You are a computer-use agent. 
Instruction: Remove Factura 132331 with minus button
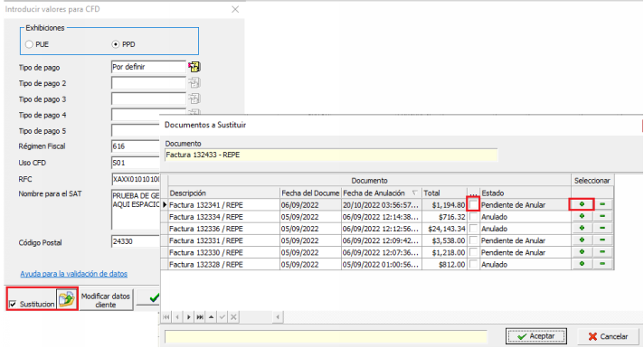coord(602,240)
